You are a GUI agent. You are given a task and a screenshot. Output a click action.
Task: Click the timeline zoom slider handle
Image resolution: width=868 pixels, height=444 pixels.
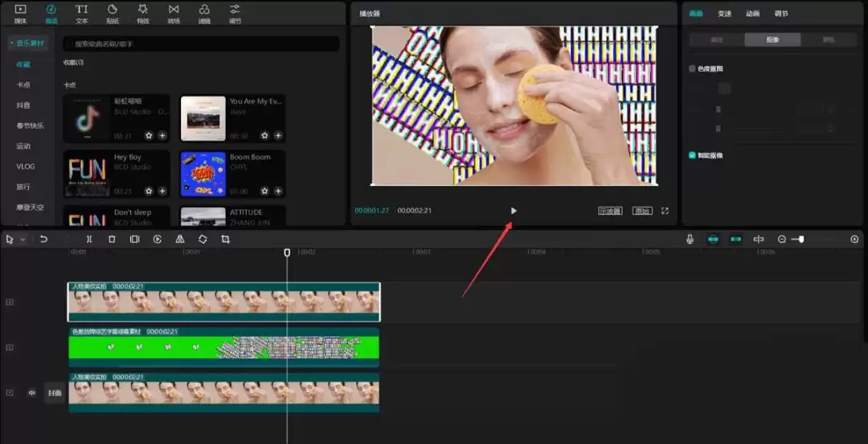click(x=800, y=240)
